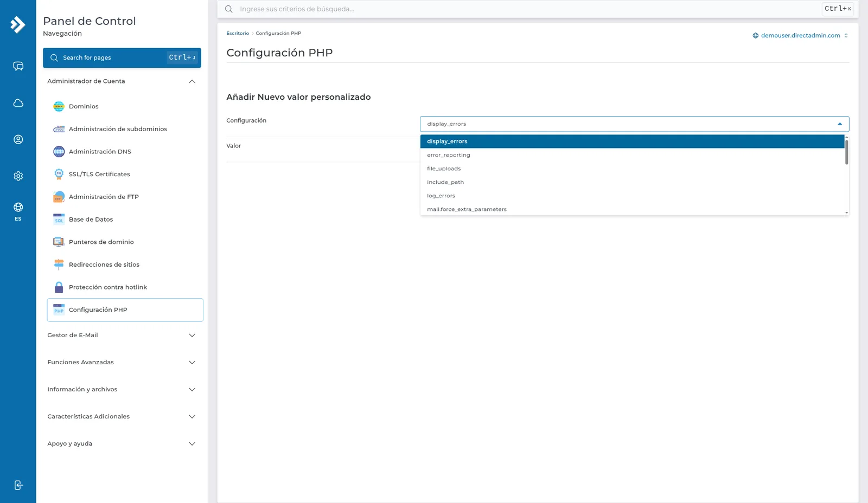Open SSL/TLS Certificates page
Screen dimensions: 868x503
(125, 174)
